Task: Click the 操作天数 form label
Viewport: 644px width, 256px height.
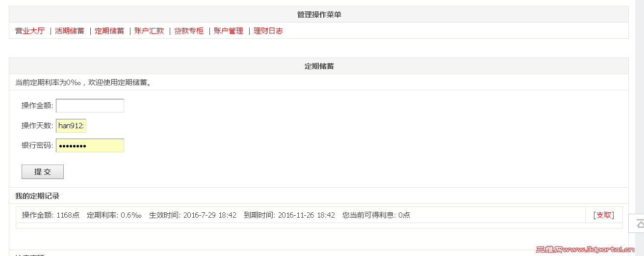Action: click(x=37, y=126)
